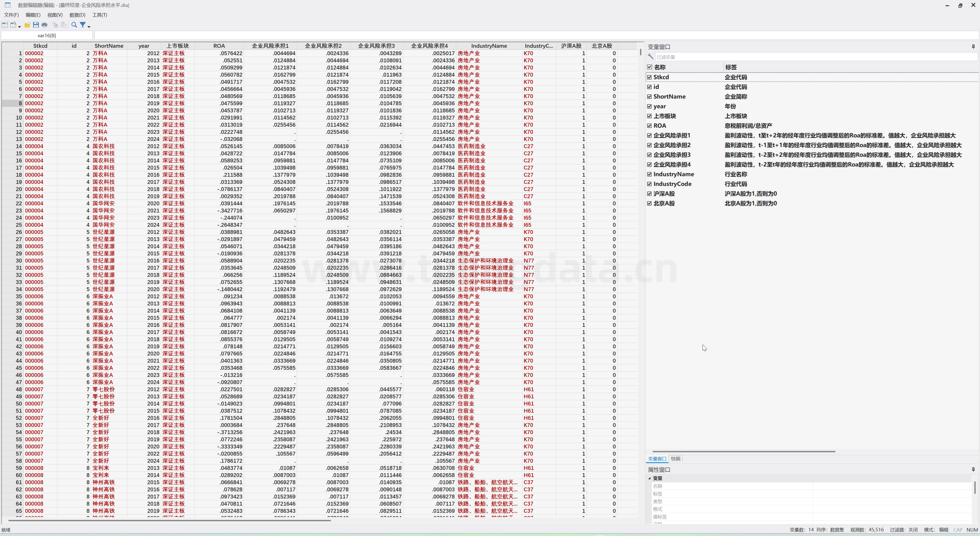Viewport: 980px width, 536px height.
Task: Click the blue filter funnel icon
Action: click(x=82, y=25)
